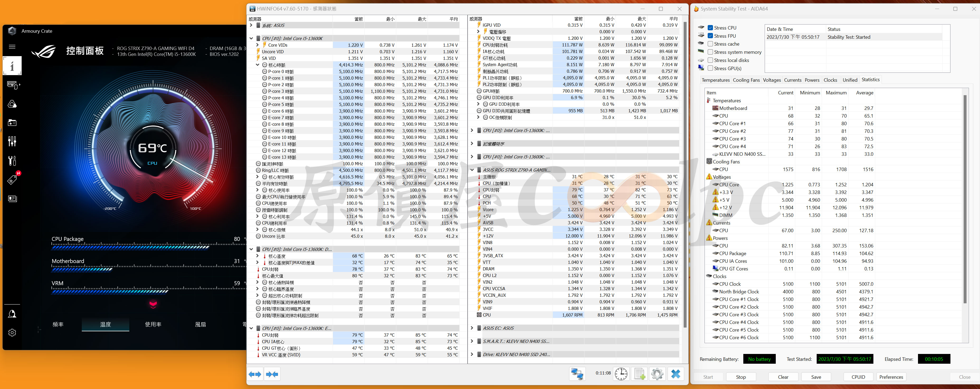Open Armoury Crate hamburger menu
The height and width of the screenshot is (389, 980).
click(x=12, y=47)
